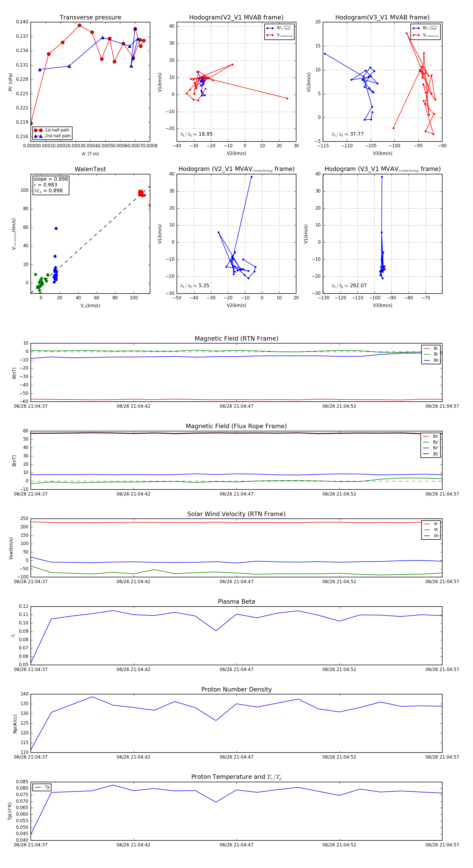This screenshot has height=868, width=473.
Task: Click the Transverse pressure plot title
Action: 90,18
